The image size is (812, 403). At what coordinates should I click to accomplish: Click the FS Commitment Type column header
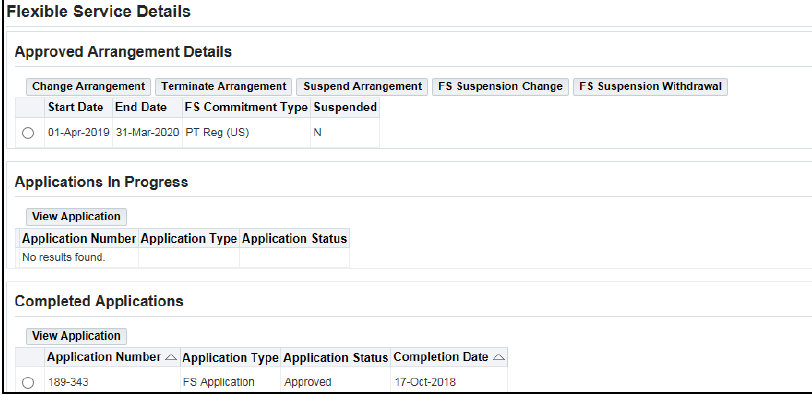pos(246,107)
